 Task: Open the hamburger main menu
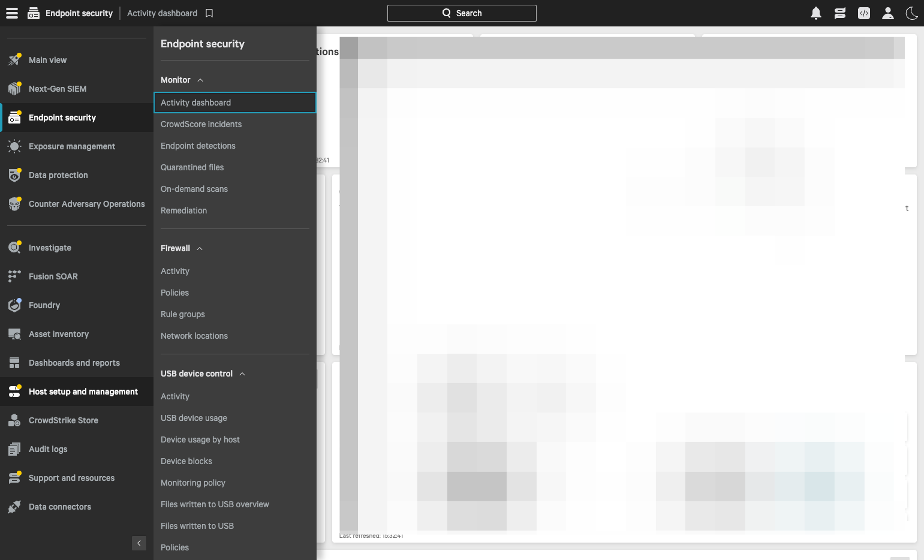coord(12,13)
